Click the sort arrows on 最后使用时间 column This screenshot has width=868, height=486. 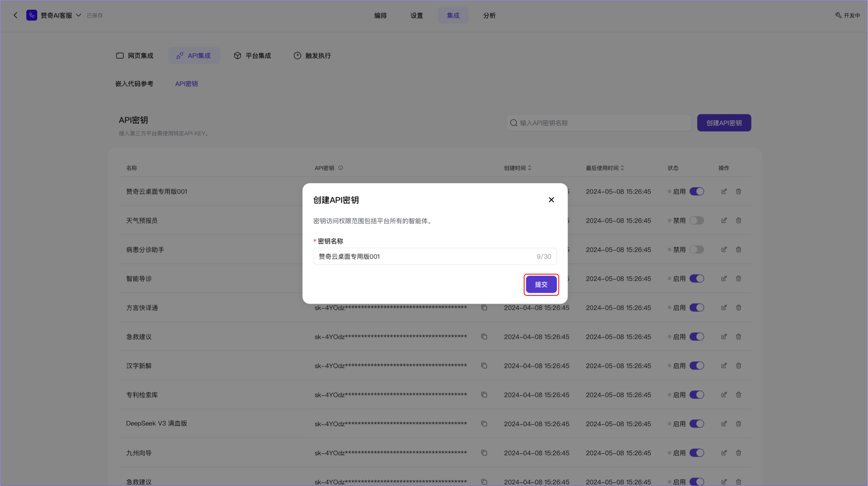[x=622, y=168]
